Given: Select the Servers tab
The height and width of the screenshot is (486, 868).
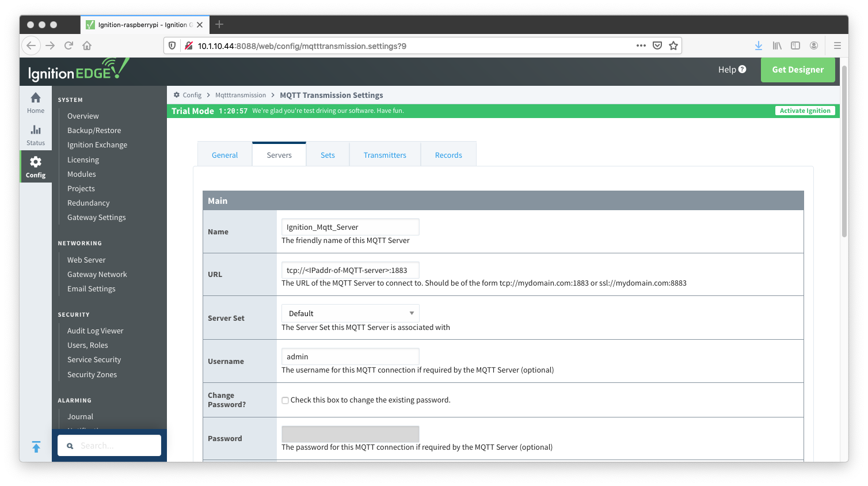Looking at the screenshot, I should [x=279, y=154].
